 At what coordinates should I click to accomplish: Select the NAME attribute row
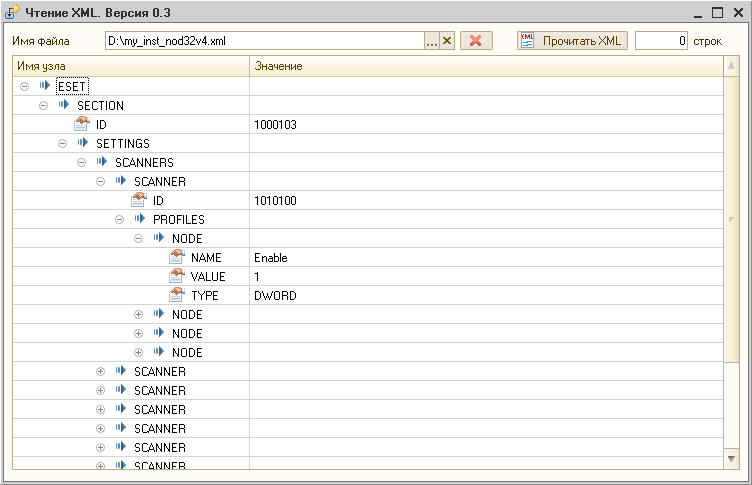point(368,258)
